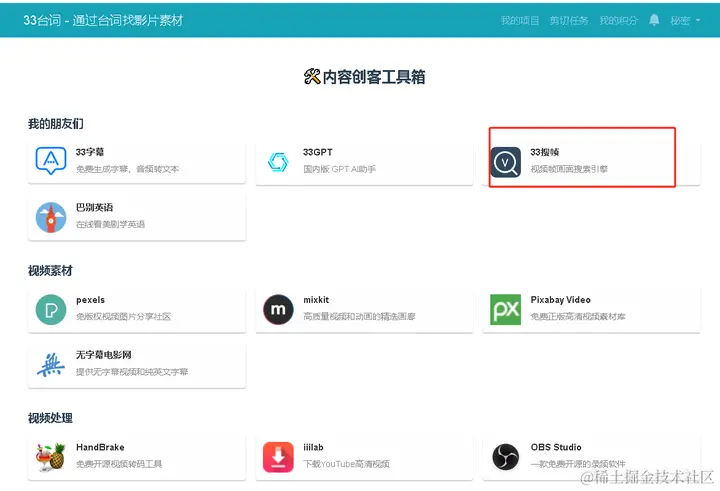The height and width of the screenshot is (491, 720).
Task: Click the description 国内版 GPT AI助手
Action: (339, 169)
